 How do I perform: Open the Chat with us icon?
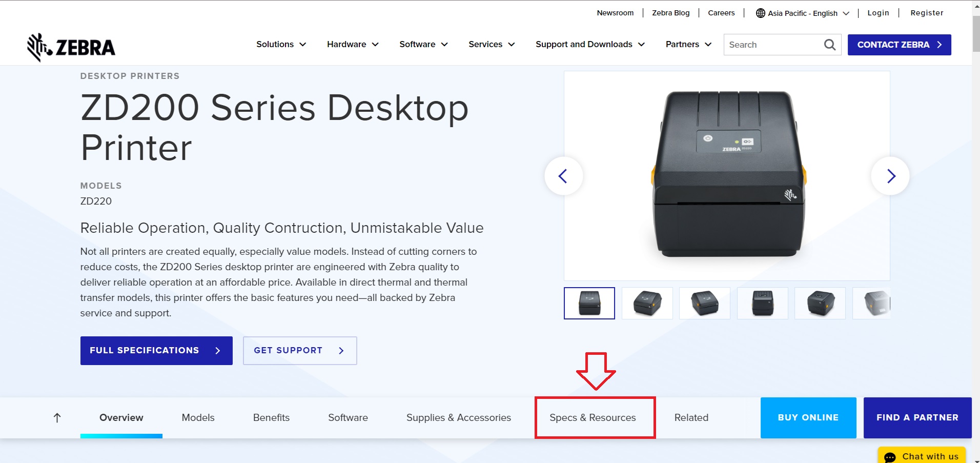890,456
